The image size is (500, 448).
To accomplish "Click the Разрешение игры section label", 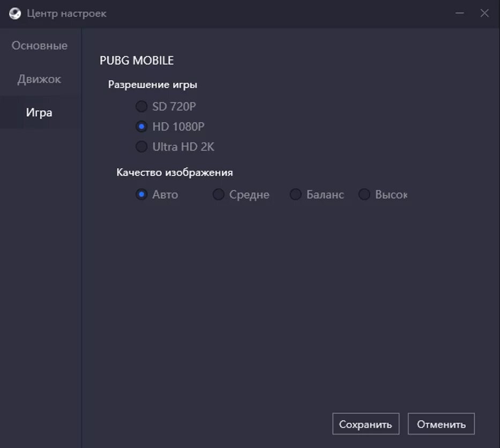I will (153, 84).
